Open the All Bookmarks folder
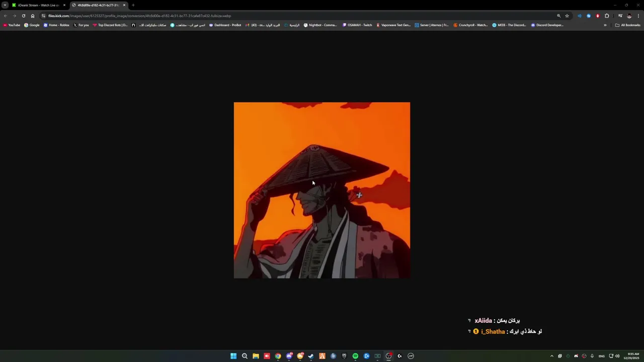Image resolution: width=644 pixels, height=362 pixels. [628, 25]
